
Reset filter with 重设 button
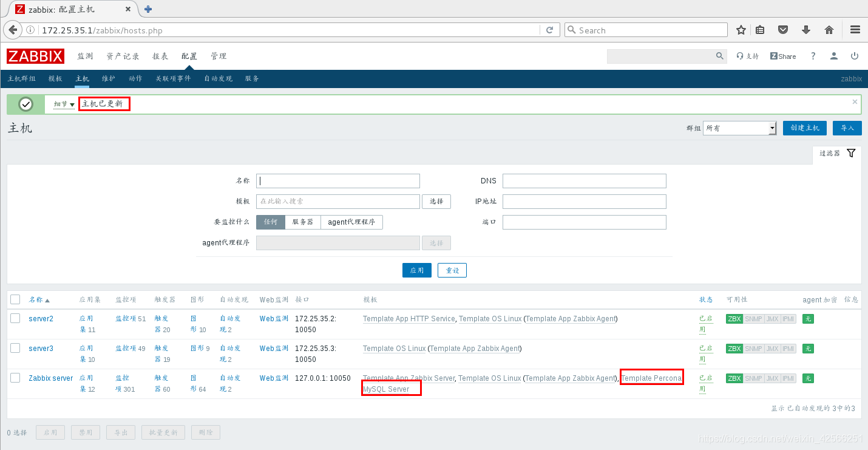pos(452,270)
